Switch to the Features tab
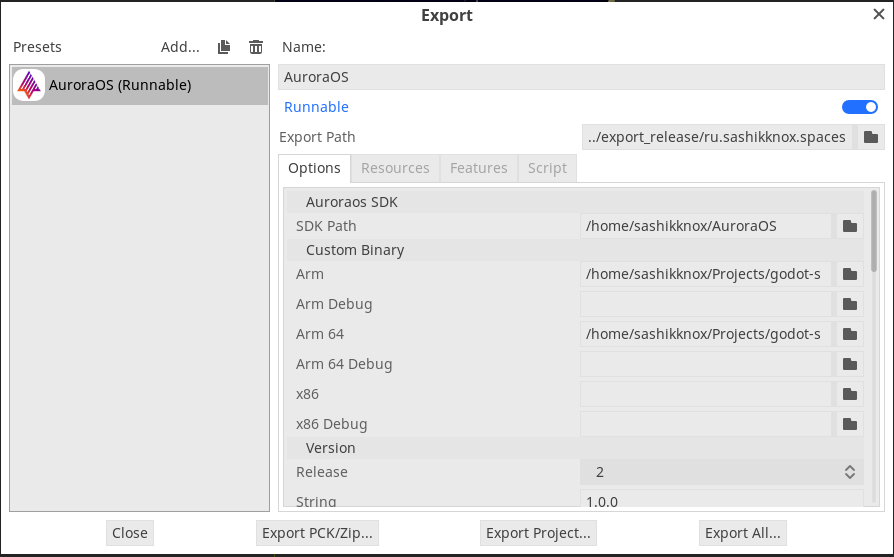Viewport: 894px width, 557px height. coord(478,168)
